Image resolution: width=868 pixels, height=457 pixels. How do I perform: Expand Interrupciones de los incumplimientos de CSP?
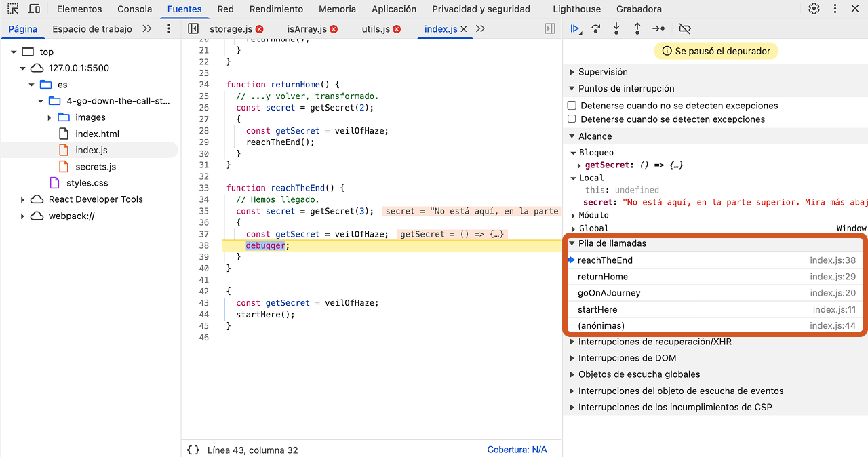pyautogui.click(x=572, y=408)
